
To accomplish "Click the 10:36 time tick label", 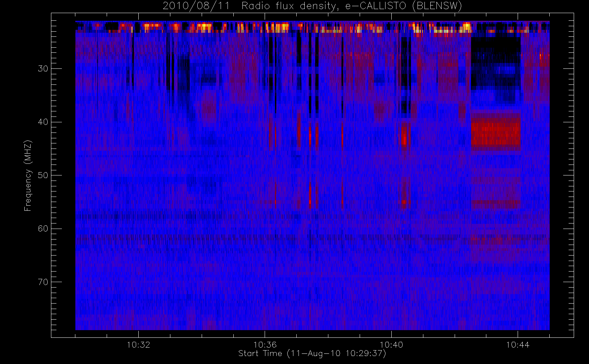I will 265,345.
